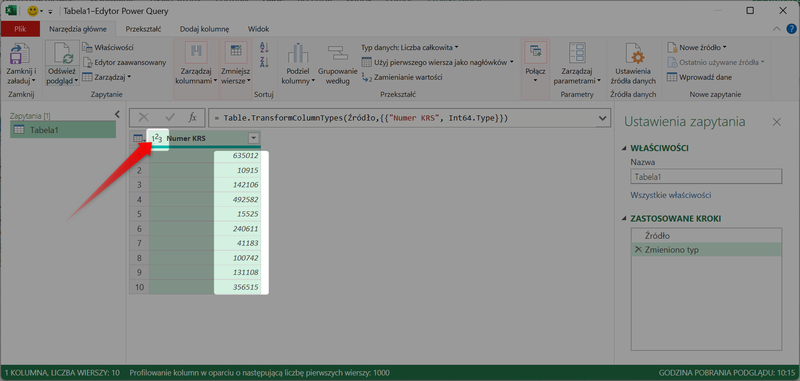
Task: Open the Plik tab
Action: (x=20, y=29)
